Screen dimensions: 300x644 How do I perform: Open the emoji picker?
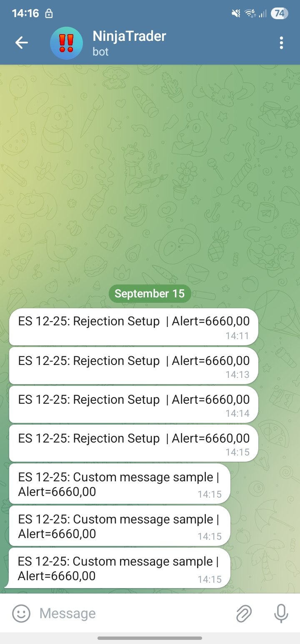[x=21, y=613]
